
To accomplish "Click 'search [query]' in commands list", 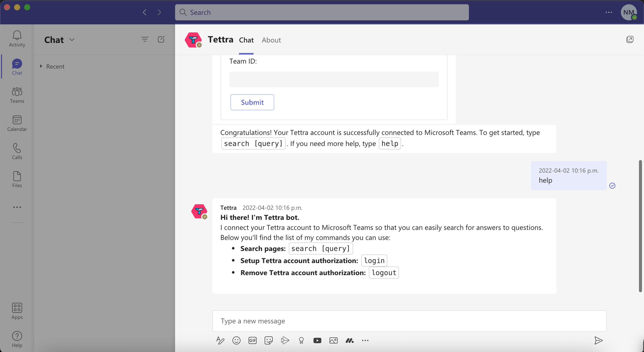I will [x=321, y=248].
